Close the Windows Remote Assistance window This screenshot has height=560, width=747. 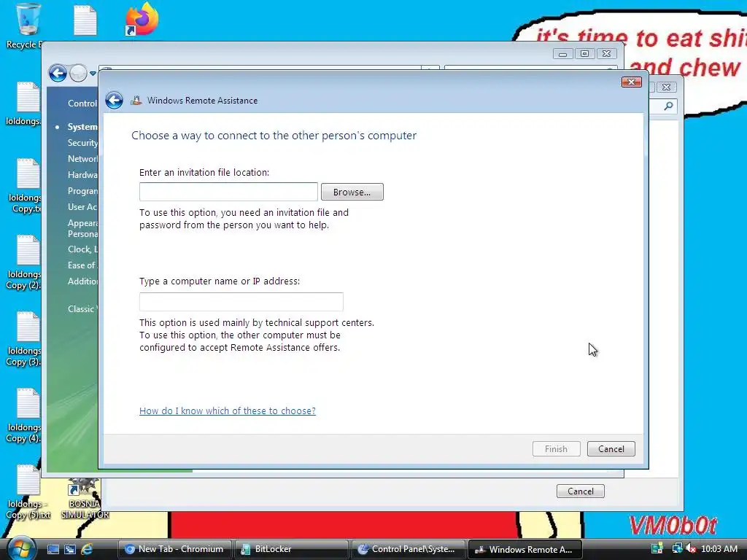pos(631,82)
